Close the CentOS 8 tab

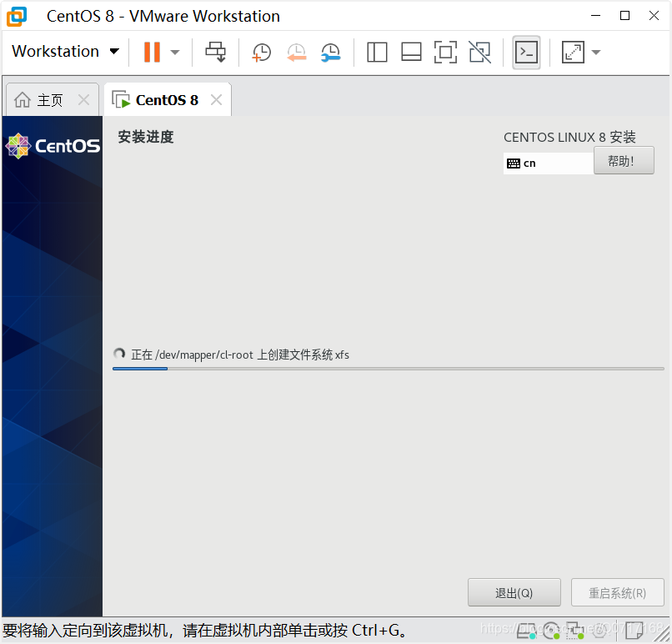coord(217,100)
